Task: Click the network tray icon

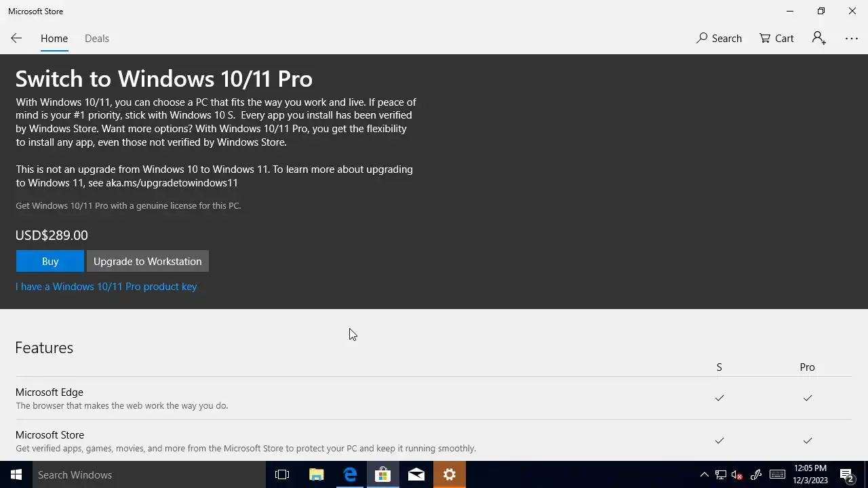Action: click(721, 474)
